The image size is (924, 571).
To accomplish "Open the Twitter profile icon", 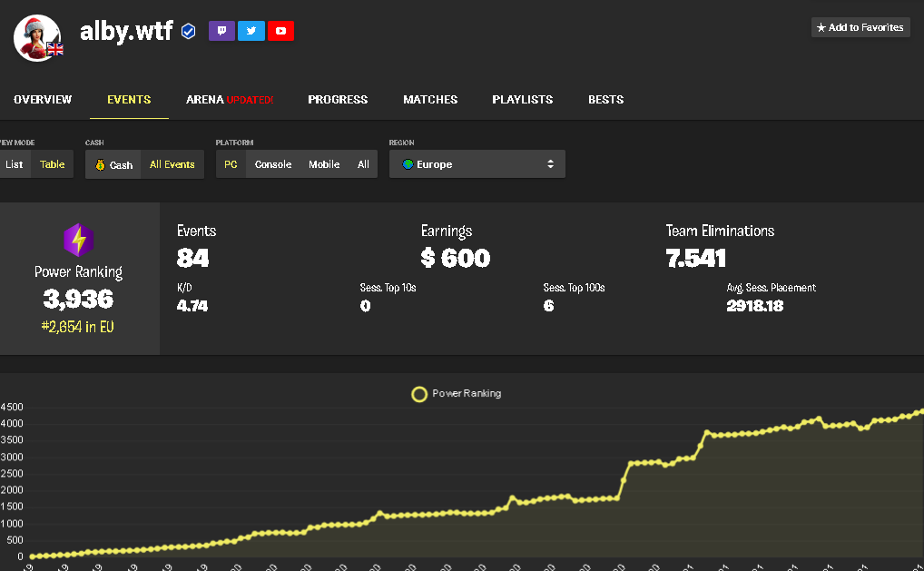I will (x=251, y=31).
